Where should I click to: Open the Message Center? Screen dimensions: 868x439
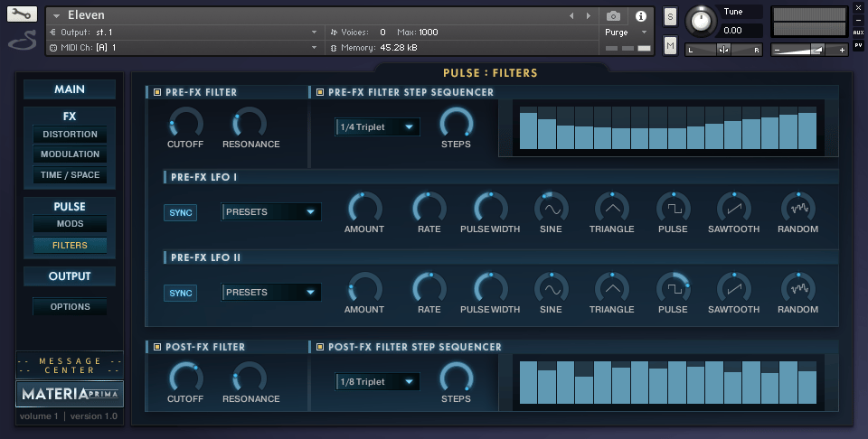point(70,366)
